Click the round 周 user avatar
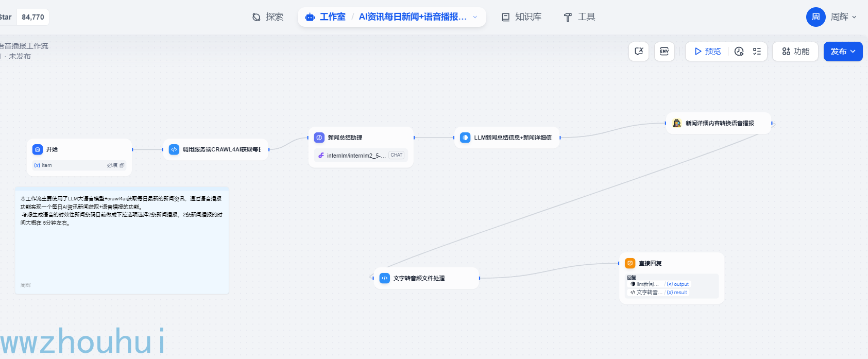This screenshot has width=868, height=359. coord(815,17)
